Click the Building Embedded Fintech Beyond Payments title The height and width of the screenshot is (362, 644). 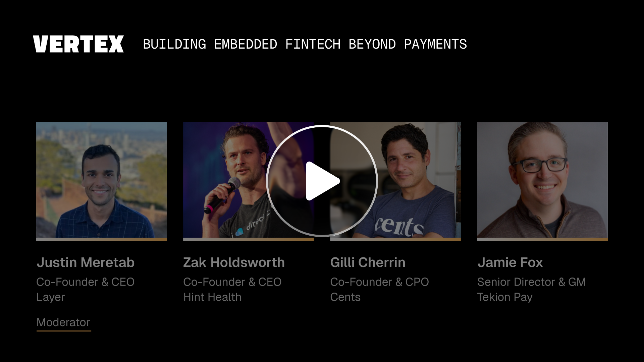click(305, 44)
